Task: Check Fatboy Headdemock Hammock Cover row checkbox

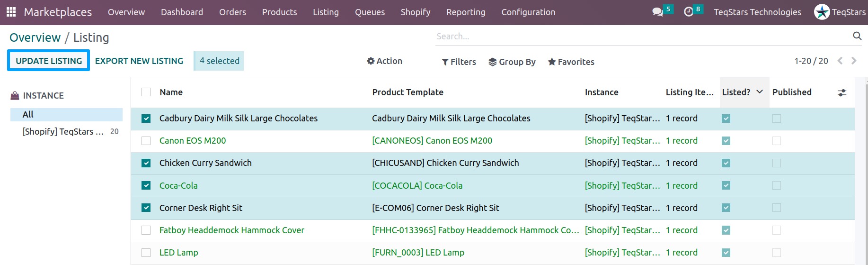Action: point(146,230)
